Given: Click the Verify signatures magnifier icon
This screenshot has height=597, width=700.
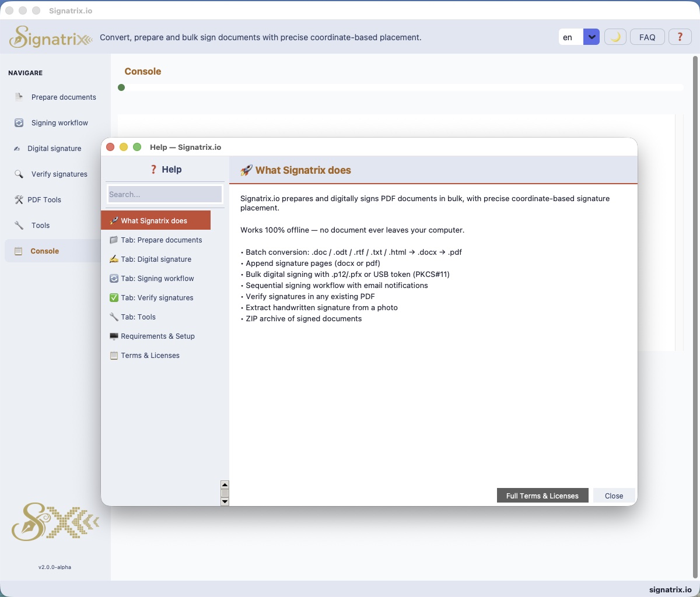Looking at the screenshot, I should click(x=19, y=174).
